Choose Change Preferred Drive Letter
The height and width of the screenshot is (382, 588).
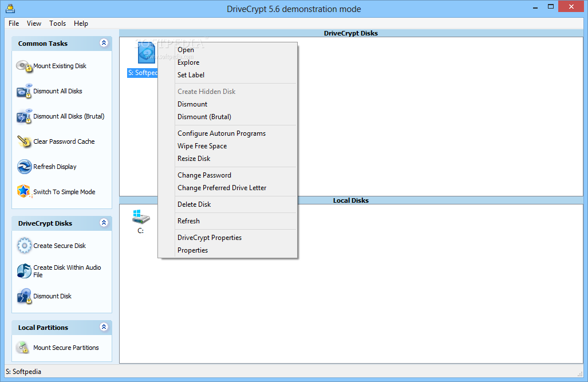[x=228, y=188]
